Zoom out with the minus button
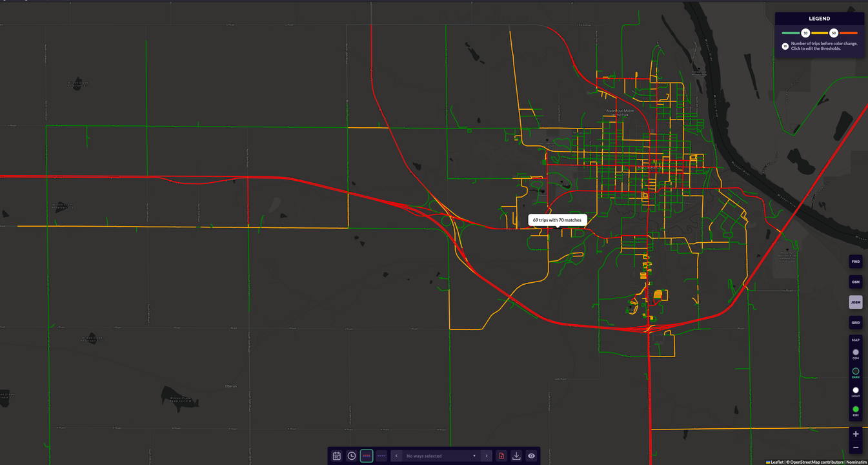 (856, 448)
